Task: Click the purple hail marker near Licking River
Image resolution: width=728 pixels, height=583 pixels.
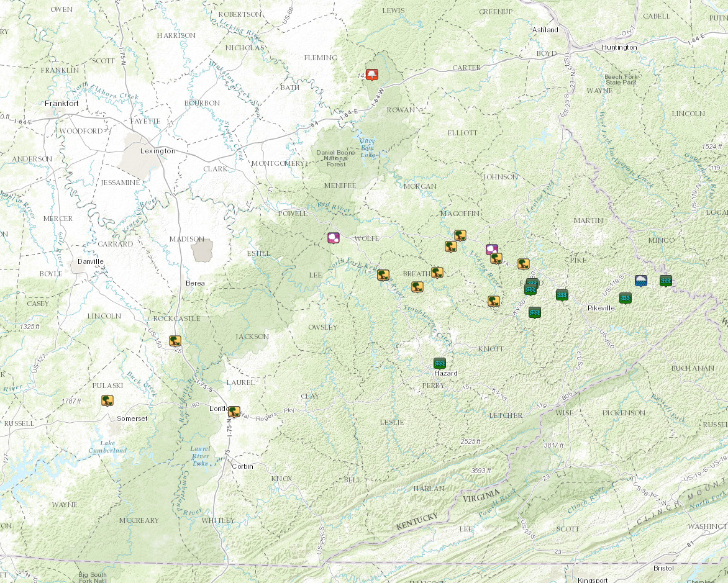Action: click(x=492, y=249)
